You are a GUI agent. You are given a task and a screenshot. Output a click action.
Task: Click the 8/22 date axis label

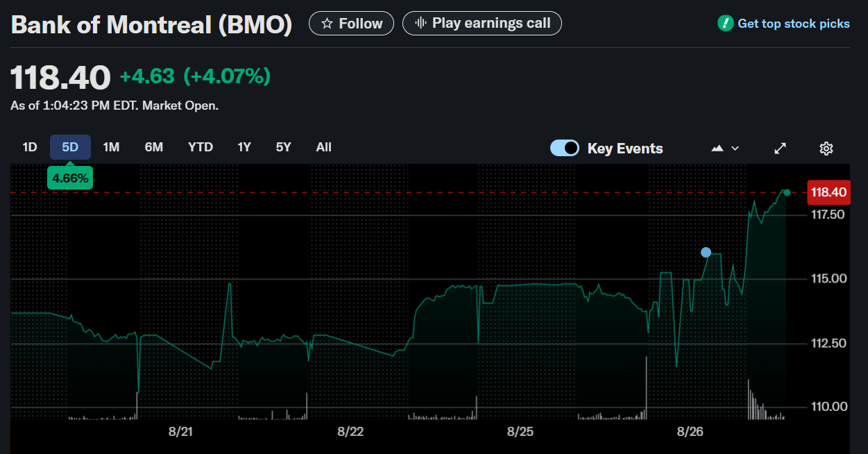pos(350,432)
